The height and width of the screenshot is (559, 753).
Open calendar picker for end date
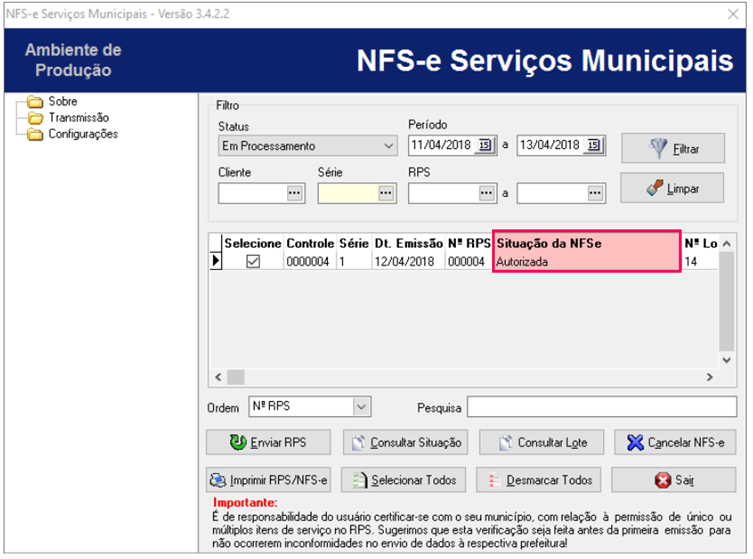594,146
